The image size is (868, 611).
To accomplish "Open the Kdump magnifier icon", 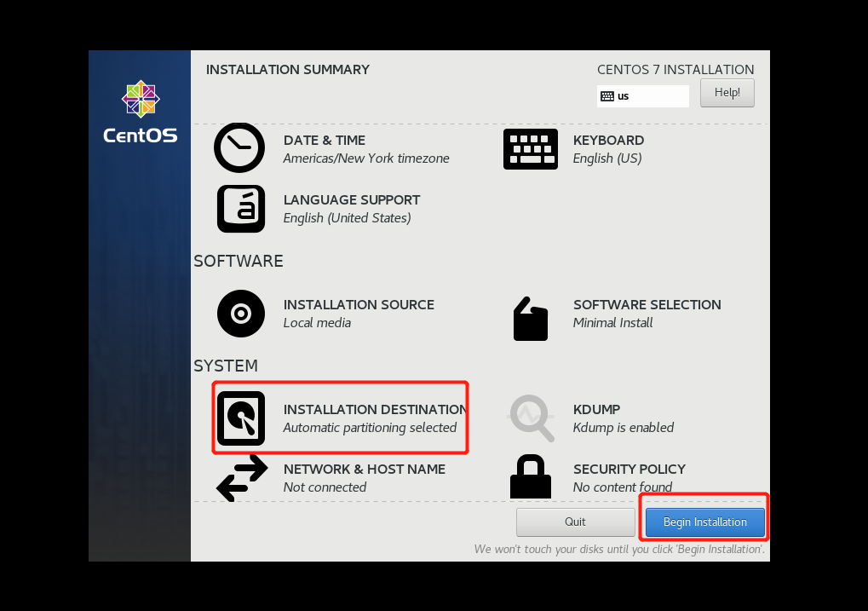I will [x=531, y=418].
